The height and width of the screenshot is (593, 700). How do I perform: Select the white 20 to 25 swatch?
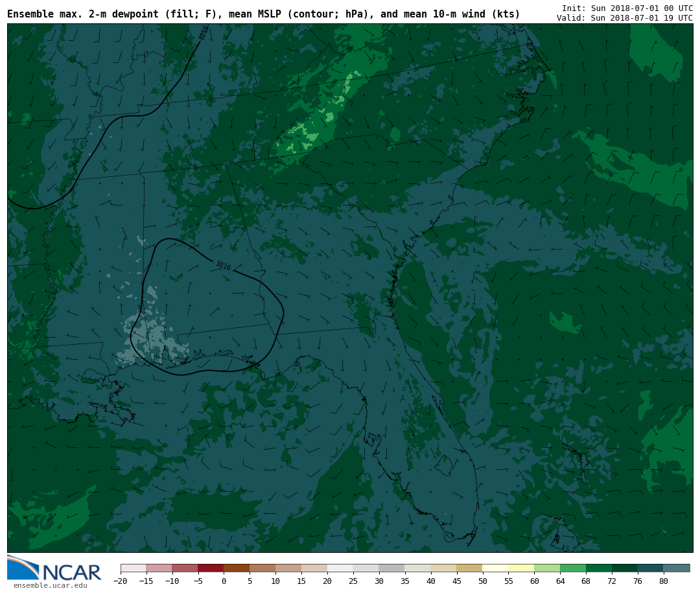pyautogui.click(x=340, y=568)
